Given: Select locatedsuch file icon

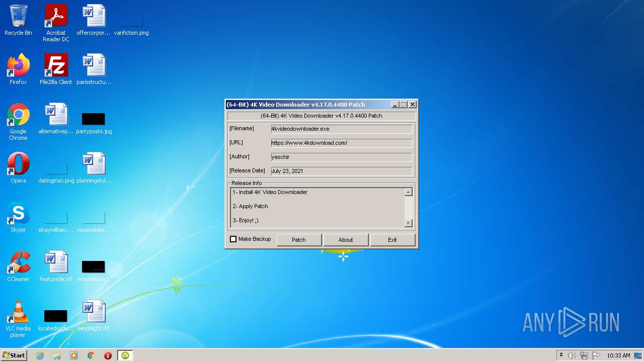Looking at the screenshot, I should (x=56, y=320).
